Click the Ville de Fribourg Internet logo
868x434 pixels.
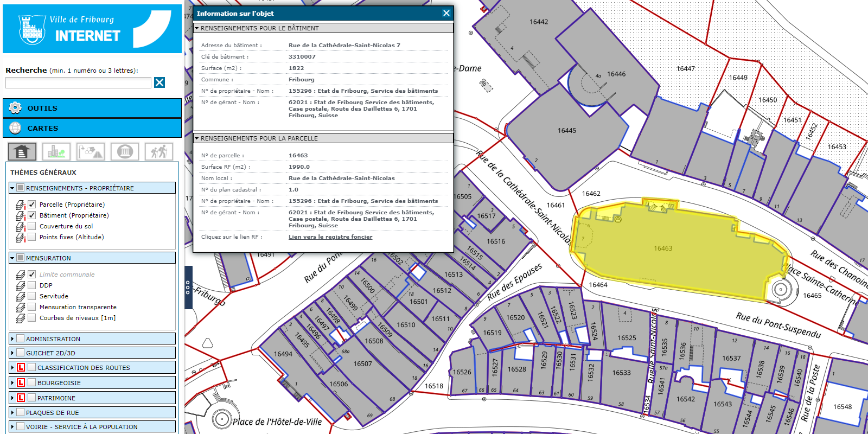coord(92,29)
